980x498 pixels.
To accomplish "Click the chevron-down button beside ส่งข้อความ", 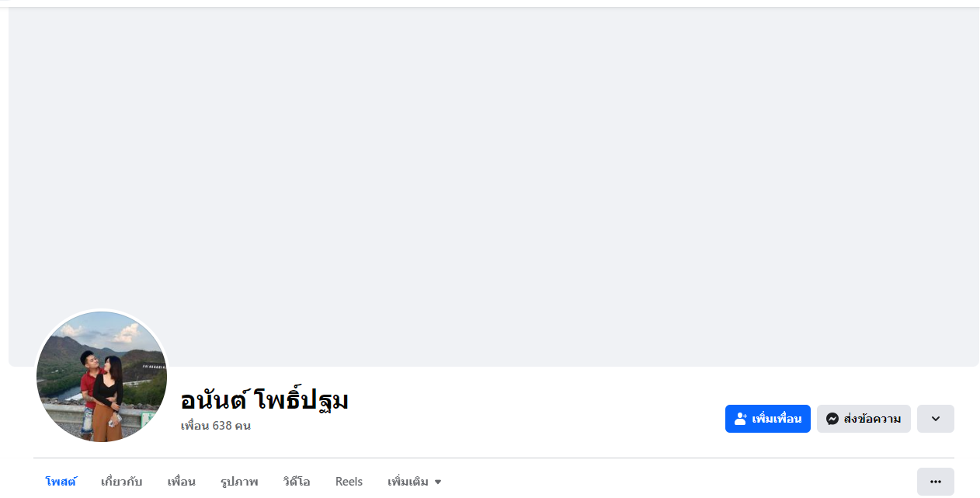I will pos(935,419).
